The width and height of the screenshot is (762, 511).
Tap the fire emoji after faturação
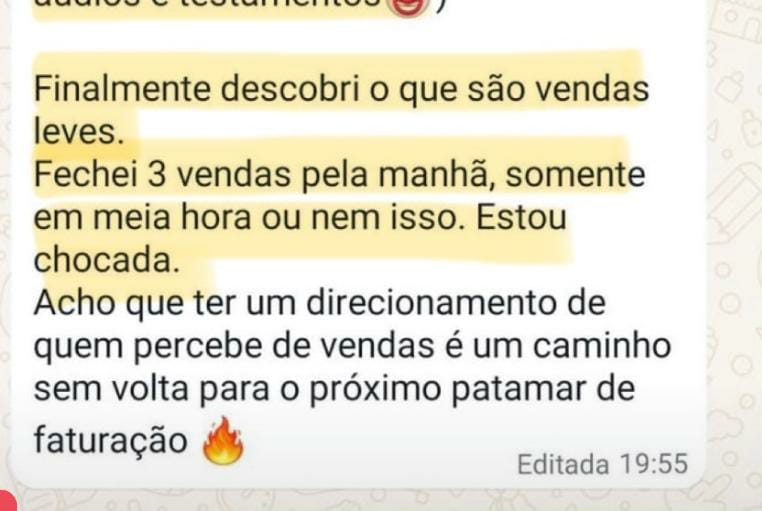[x=223, y=441]
